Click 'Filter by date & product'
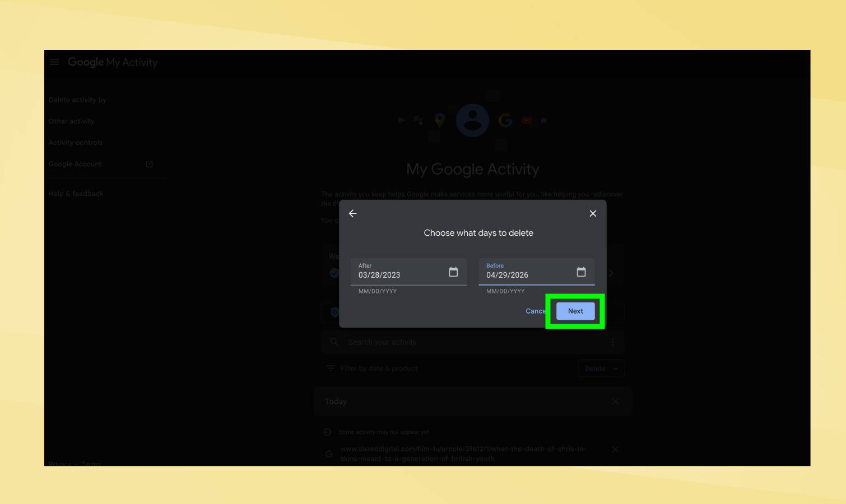This screenshot has height=504, width=846. (x=379, y=368)
